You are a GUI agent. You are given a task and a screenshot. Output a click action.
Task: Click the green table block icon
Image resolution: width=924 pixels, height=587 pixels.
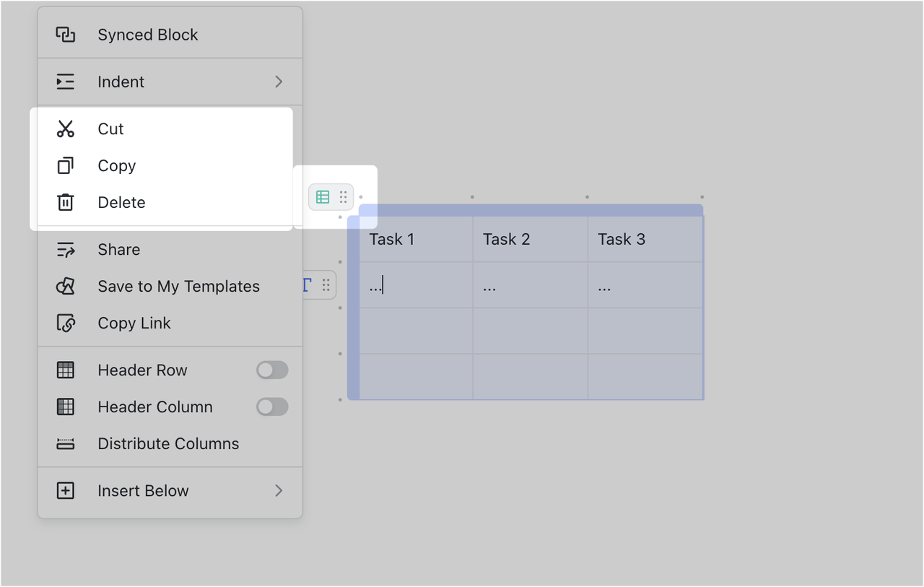[x=323, y=197]
